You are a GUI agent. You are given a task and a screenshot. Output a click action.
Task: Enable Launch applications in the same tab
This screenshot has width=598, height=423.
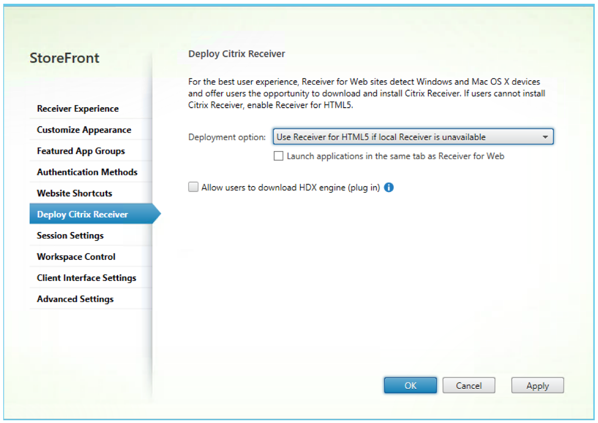tap(278, 156)
